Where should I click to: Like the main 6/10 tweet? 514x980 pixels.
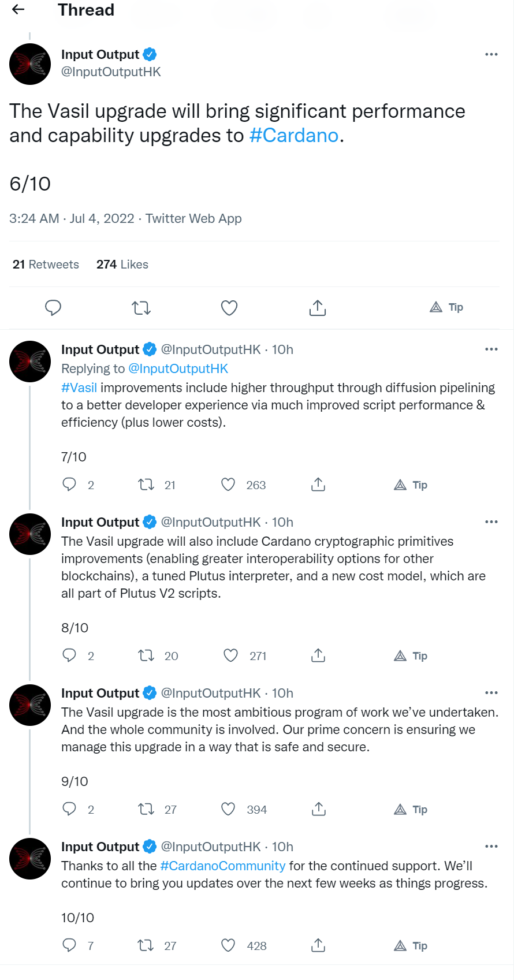229,308
